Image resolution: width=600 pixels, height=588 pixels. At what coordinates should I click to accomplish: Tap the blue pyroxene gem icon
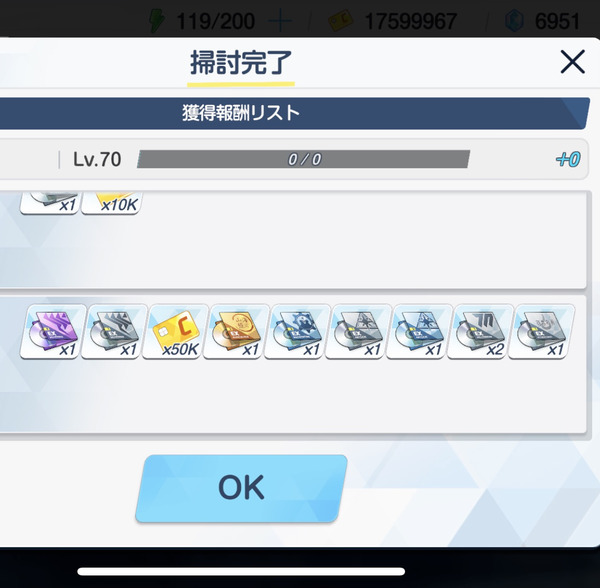click(514, 21)
